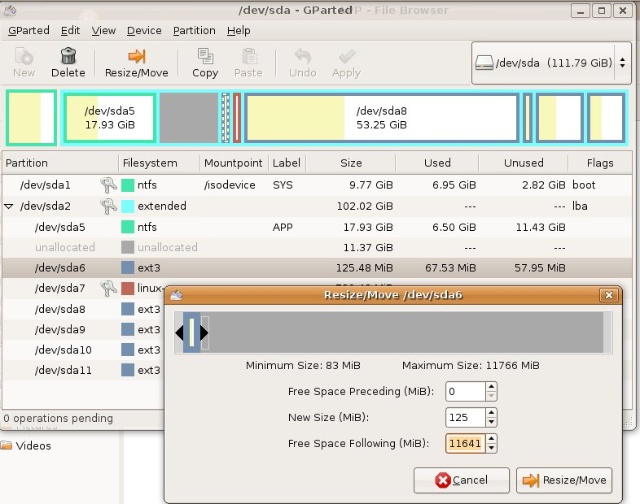Viewport: 640px width, 504px height.
Task: Open the Device menu
Action: point(144,31)
